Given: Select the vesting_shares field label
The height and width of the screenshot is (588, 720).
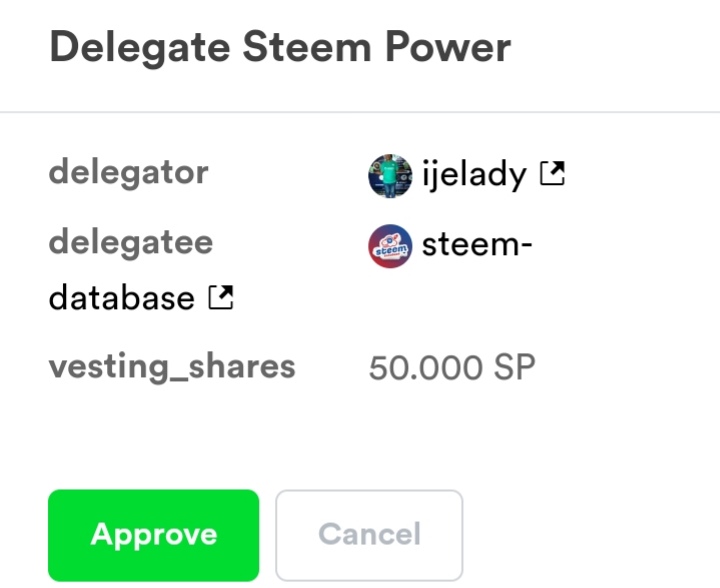Looking at the screenshot, I should 172,366.
